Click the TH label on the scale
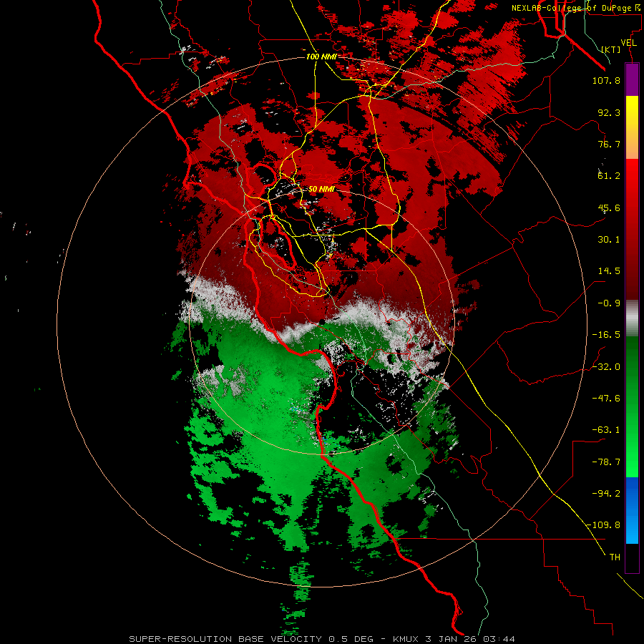 [615, 557]
